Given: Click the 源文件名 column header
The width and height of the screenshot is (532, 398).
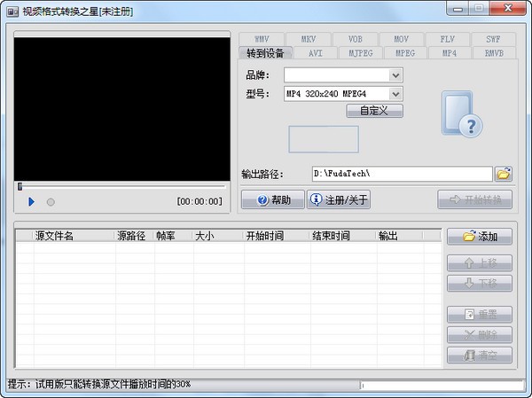Looking at the screenshot, I should point(54,236).
